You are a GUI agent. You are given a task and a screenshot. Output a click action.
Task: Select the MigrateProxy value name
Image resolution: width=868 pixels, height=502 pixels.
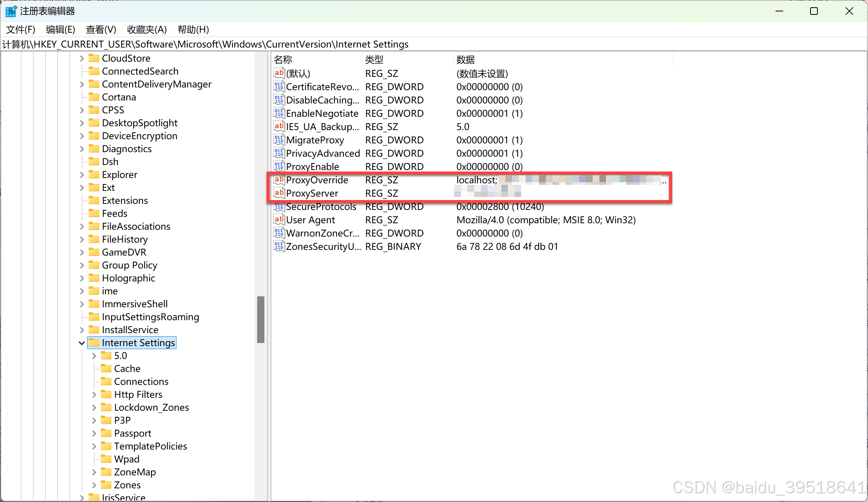[315, 140]
